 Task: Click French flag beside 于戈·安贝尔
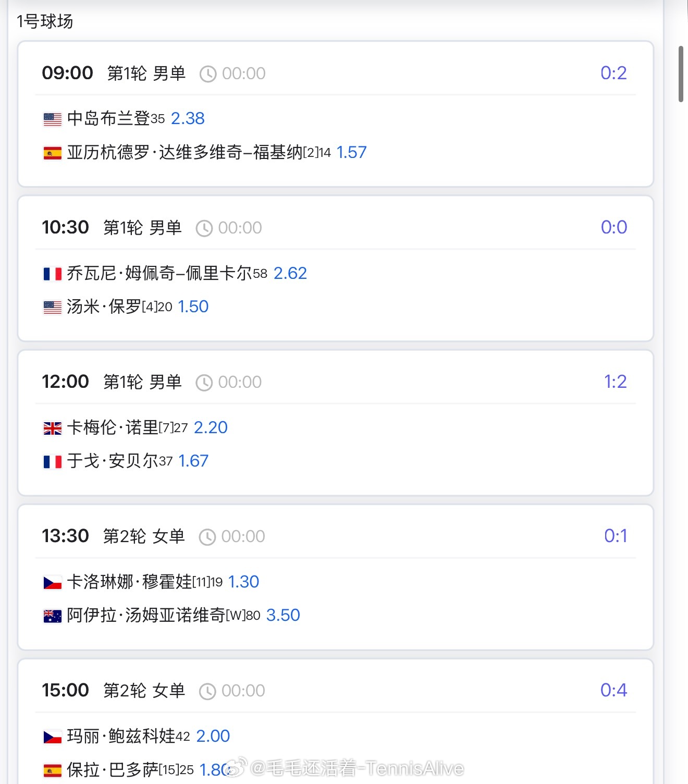coord(52,461)
